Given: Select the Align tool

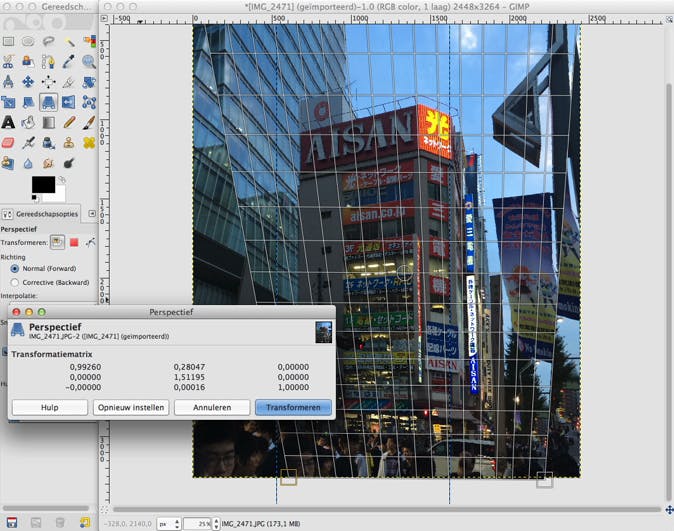Looking at the screenshot, I should [49, 82].
